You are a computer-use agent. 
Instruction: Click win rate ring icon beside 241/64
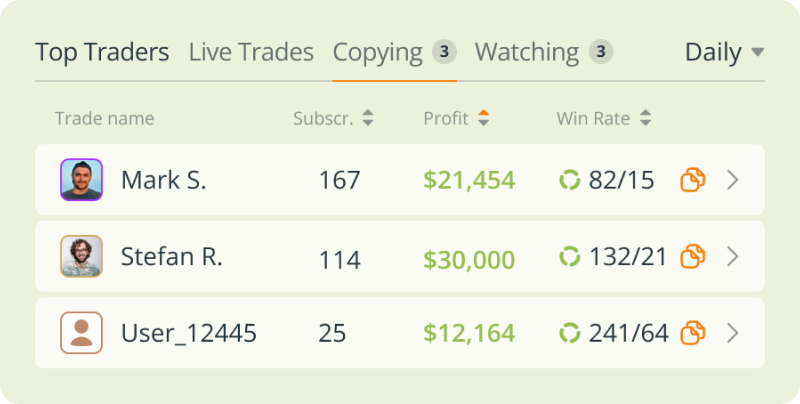[x=570, y=333]
